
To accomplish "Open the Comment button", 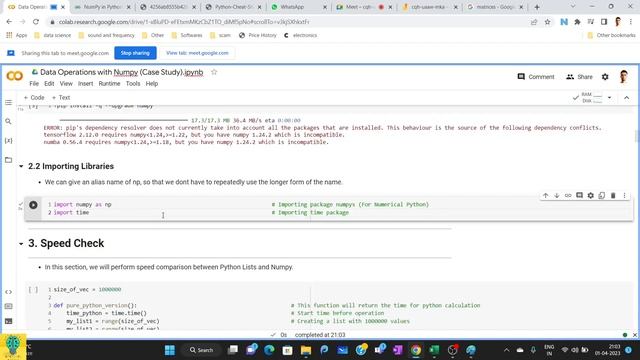I will pyautogui.click(x=536, y=77).
